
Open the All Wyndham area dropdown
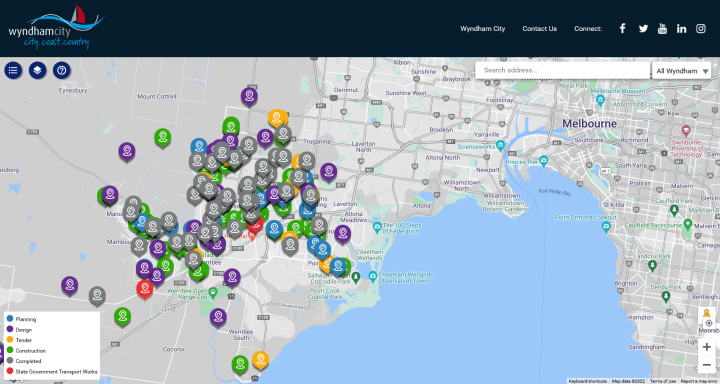(x=681, y=71)
